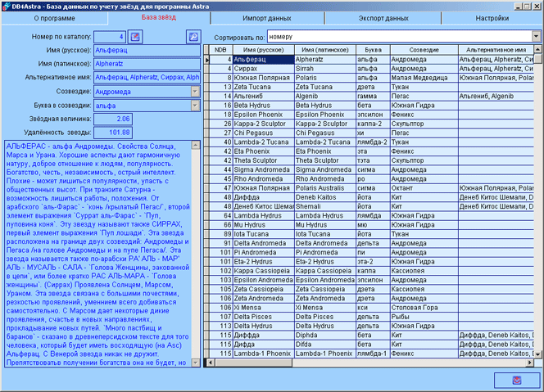Click the NDB column header

click(220, 50)
